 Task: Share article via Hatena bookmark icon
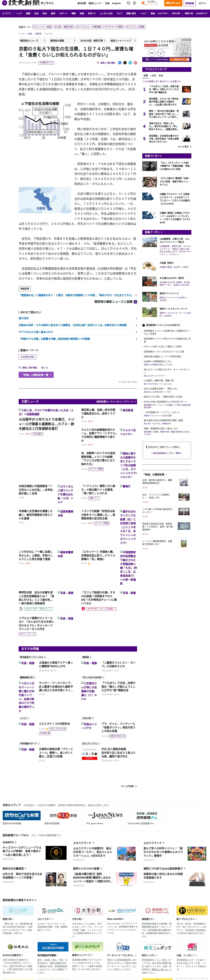pyautogui.click(x=130, y=63)
